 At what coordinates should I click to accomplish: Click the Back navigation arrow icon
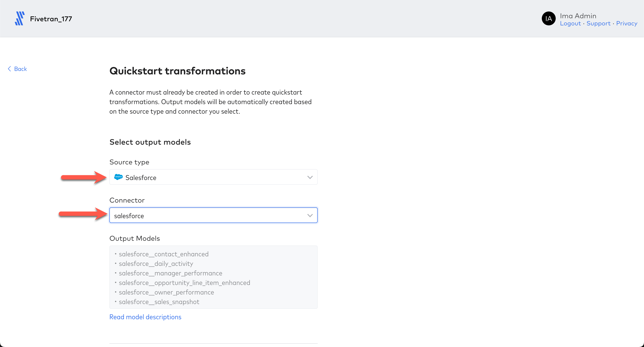click(x=9, y=68)
